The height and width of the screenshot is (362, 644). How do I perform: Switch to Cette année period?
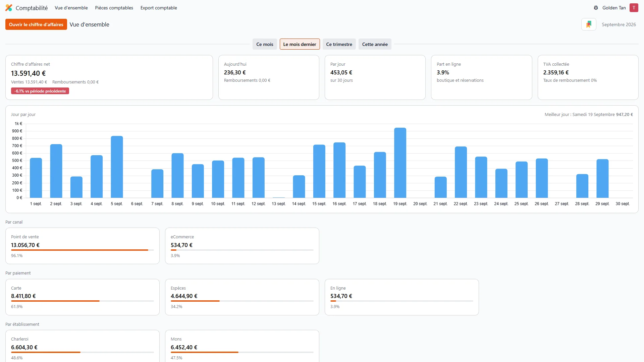pos(375,44)
